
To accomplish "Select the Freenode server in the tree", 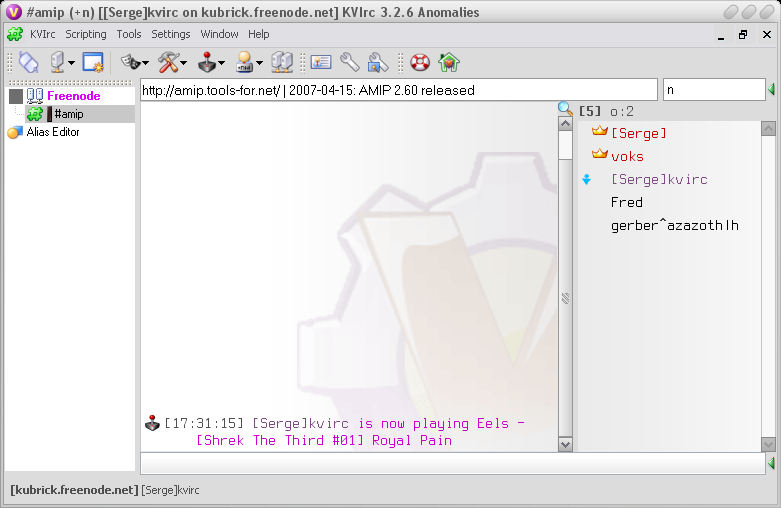I will click(74, 96).
